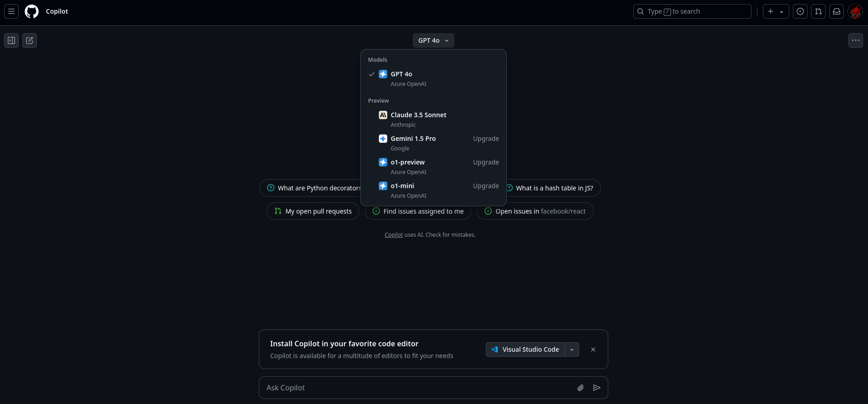The image size is (868, 404).
Task: Open the Issues icon in the header
Action: (800, 11)
